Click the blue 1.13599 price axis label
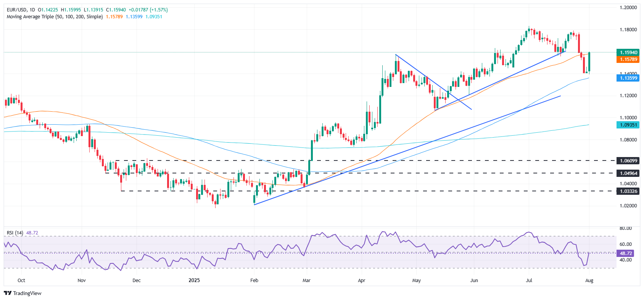The height and width of the screenshot is (300, 644). [628, 78]
